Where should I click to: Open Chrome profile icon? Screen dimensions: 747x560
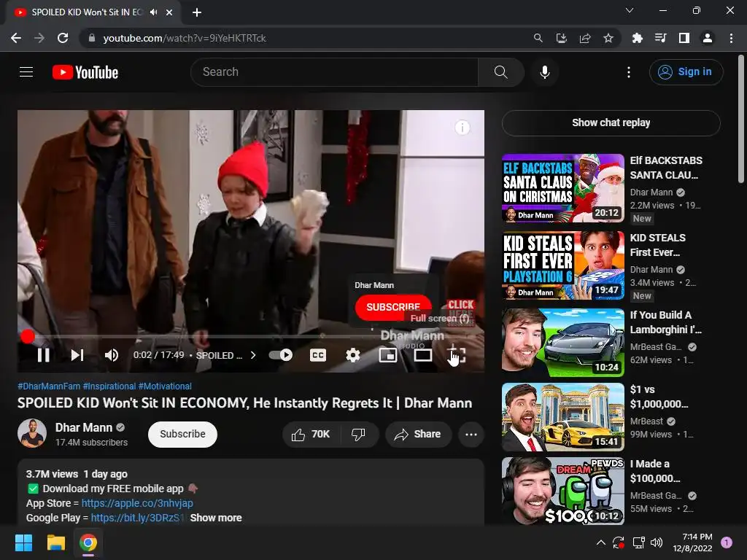(708, 38)
